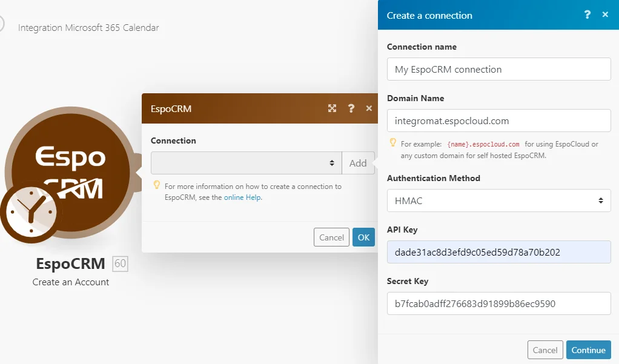Click the Add connection button

(x=358, y=163)
